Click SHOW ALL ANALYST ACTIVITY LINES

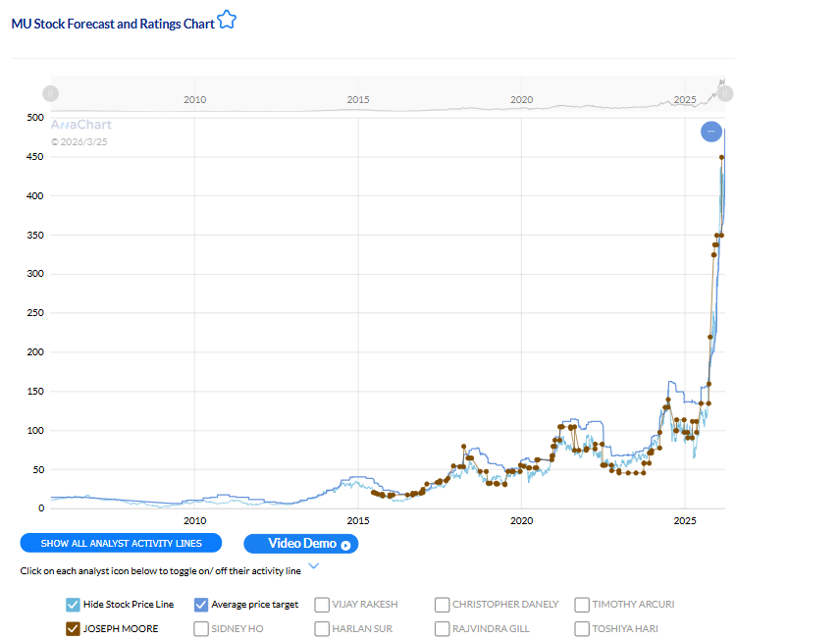click(x=121, y=543)
